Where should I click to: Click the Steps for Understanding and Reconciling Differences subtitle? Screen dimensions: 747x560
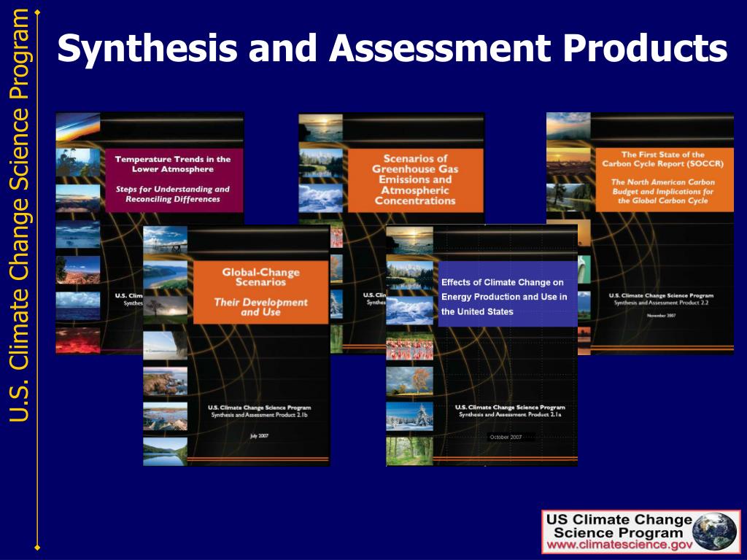173,194
